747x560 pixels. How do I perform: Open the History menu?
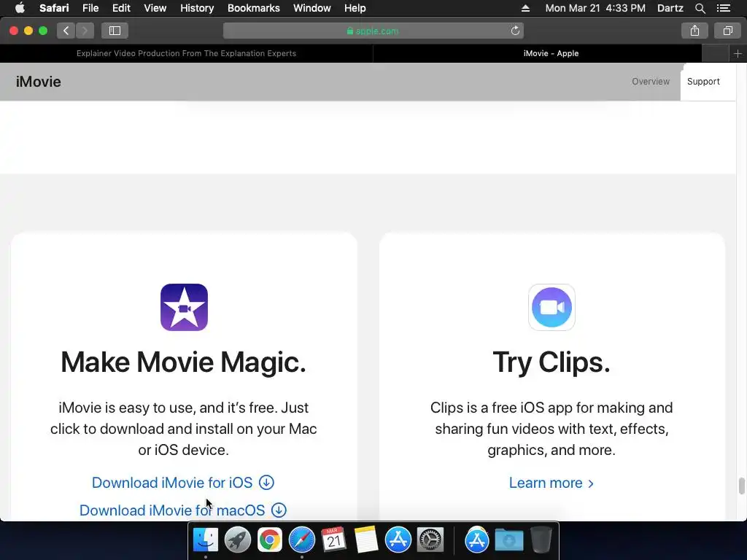pos(197,8)
